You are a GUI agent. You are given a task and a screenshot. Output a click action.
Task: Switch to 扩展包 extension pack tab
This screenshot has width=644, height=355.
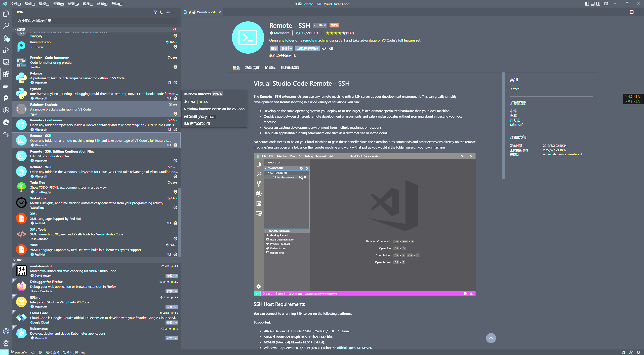pyautogui.click(x=270, y=68)
